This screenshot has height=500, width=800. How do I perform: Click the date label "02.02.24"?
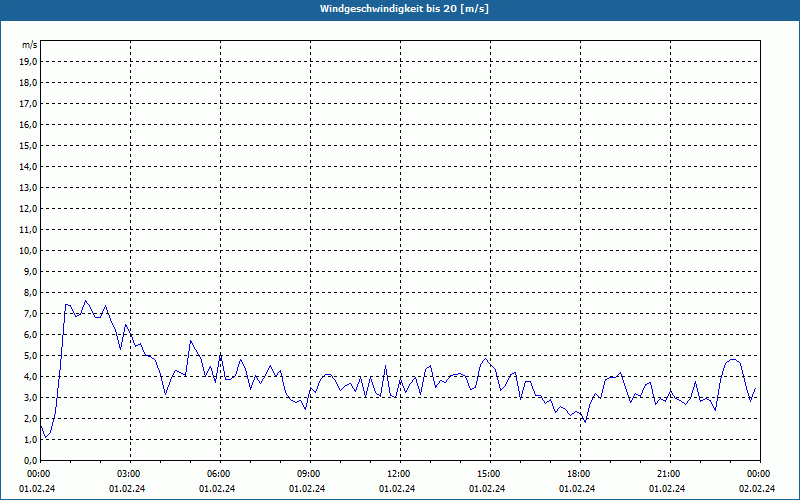click(757, 489)
